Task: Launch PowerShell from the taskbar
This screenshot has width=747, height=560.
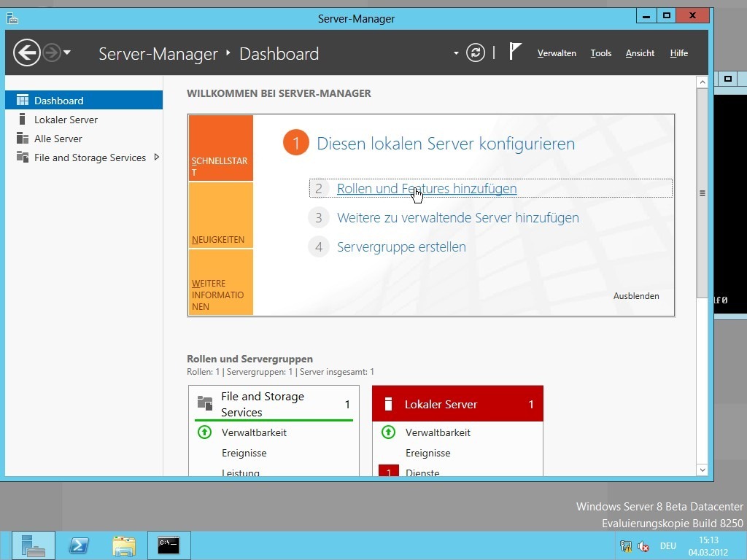Action: point(79,545)
